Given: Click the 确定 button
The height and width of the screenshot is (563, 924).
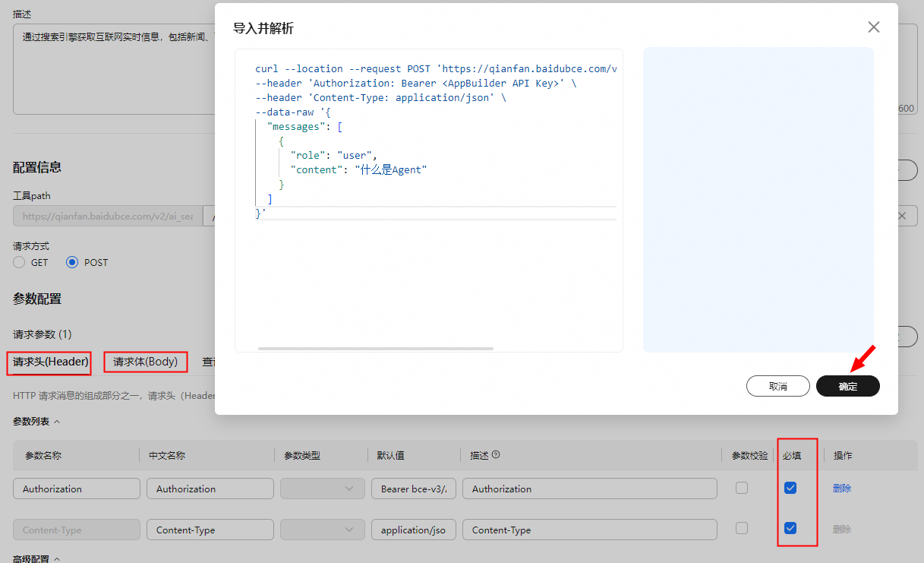Looking at the screenshot, I should point(848,386).
